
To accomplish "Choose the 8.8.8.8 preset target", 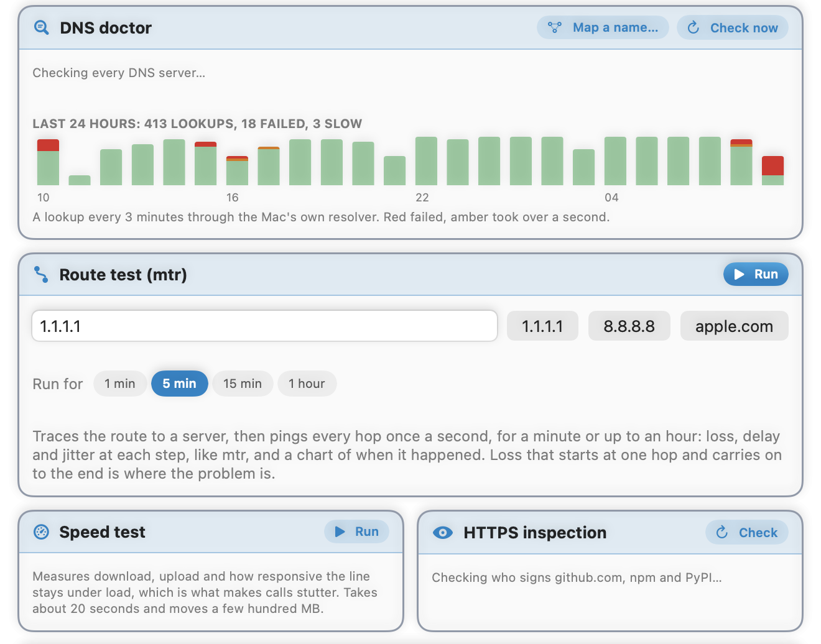I will pyautogui.click(x=629, y=326).
